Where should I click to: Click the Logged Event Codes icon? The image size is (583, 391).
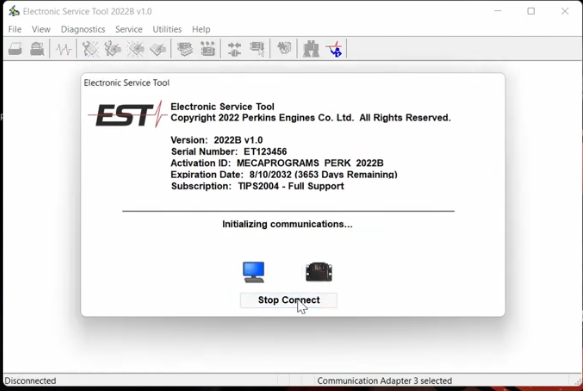[158, 49]
